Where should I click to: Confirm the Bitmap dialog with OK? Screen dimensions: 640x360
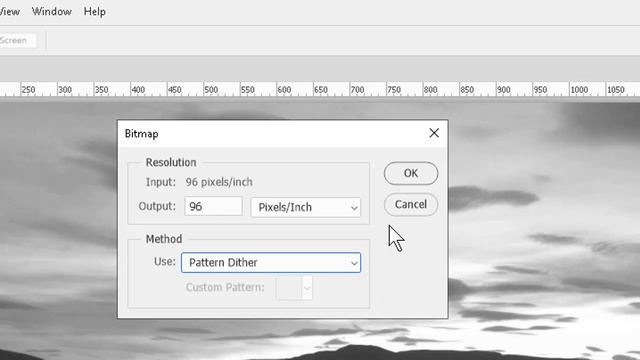tap(411, 173)
